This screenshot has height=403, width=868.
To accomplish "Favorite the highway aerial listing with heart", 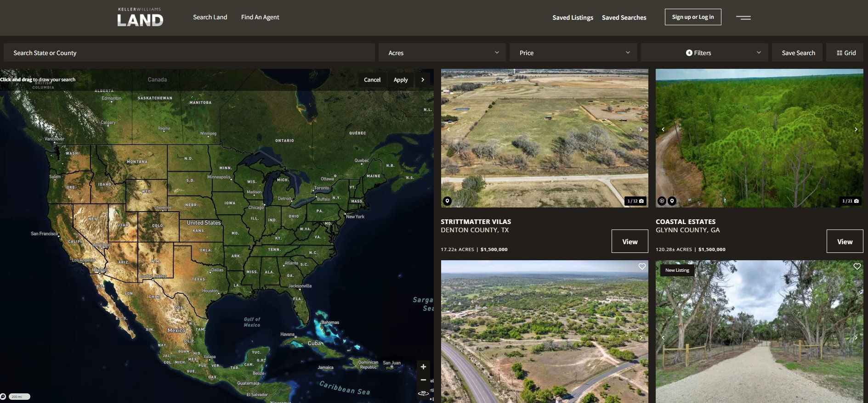I will point(642,267).
